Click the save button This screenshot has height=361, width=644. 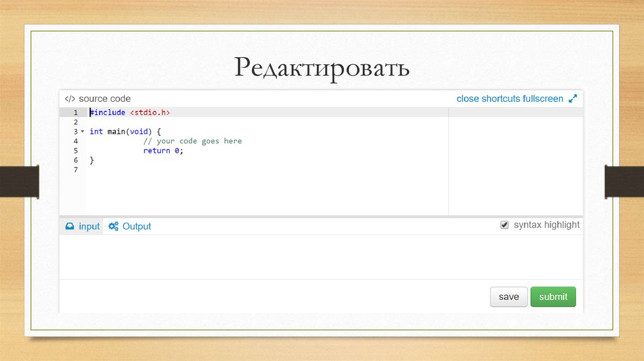click(508, 296)
